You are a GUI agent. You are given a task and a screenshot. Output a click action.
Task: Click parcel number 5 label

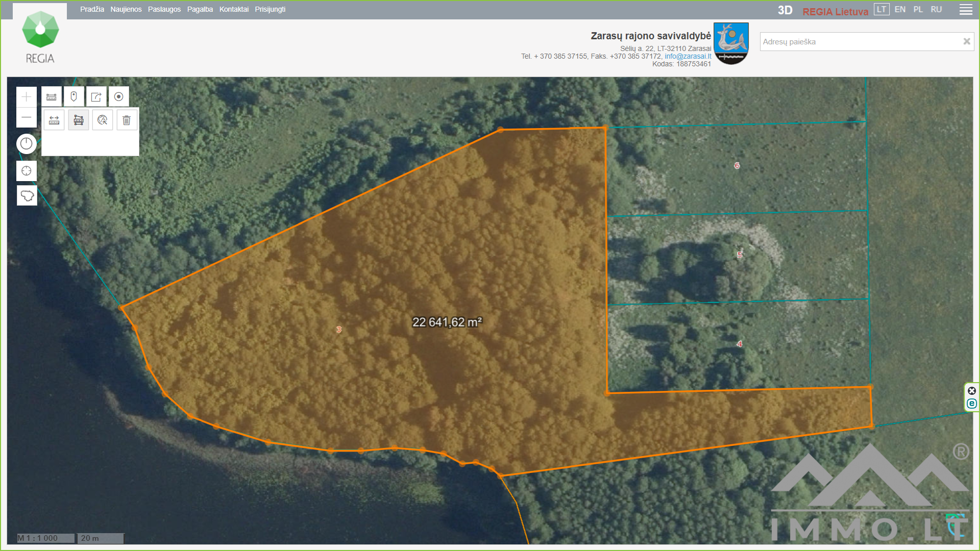(739, 255)
